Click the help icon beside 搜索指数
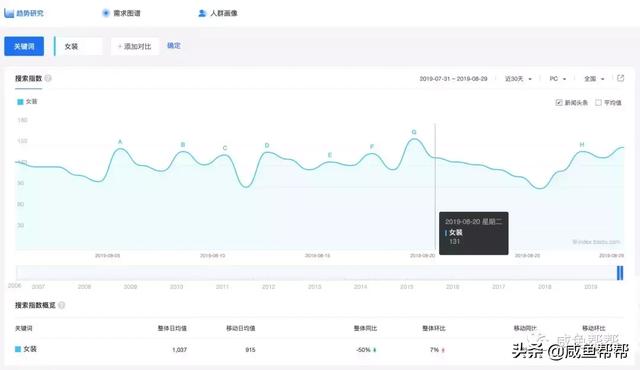Screen dimensions: 640x370 (48, 78)
